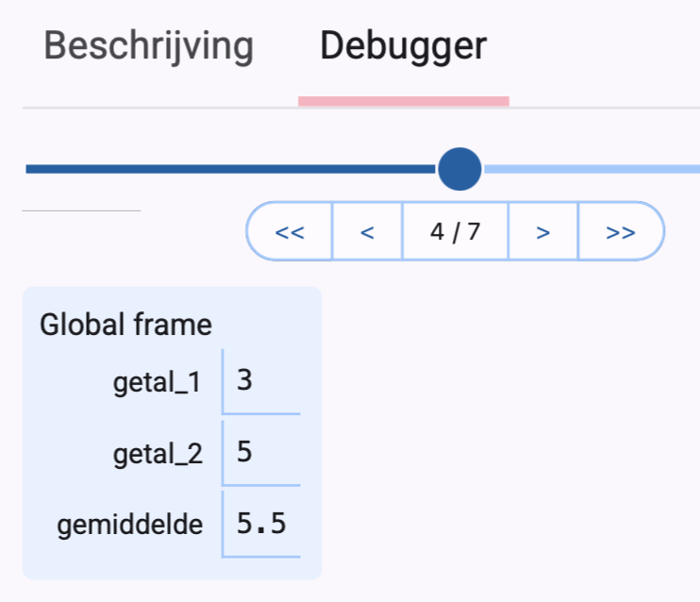Click the Global frame heading
Screen dimensions: 700x602
point(125,326)
